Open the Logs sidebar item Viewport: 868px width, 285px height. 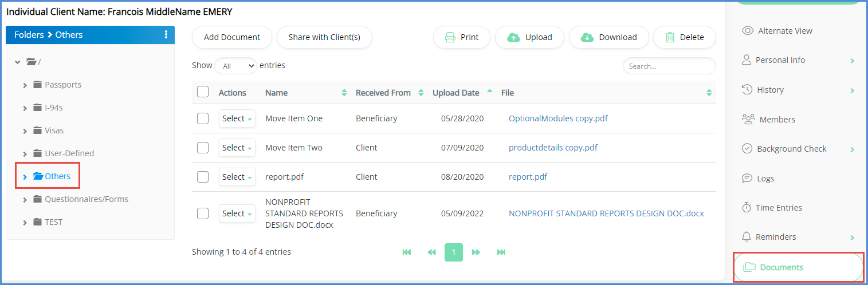pyautogui.click(x=765, y=179)
